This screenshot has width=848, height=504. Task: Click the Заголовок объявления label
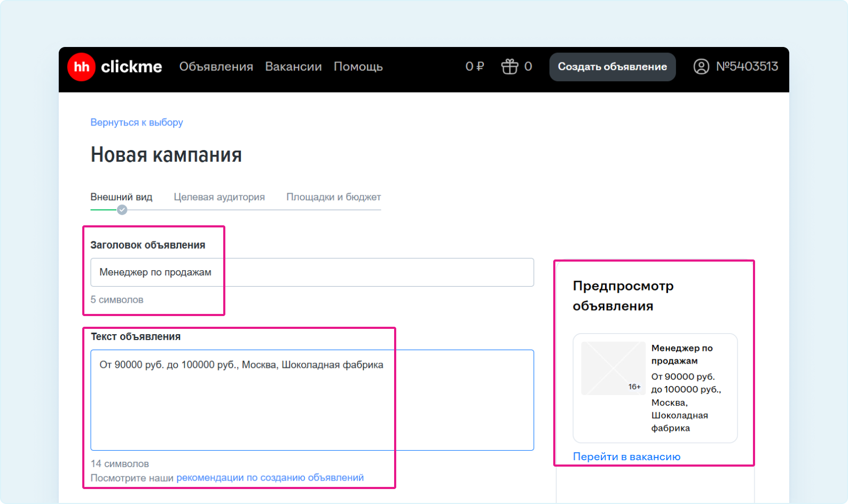tap(148, 245)
